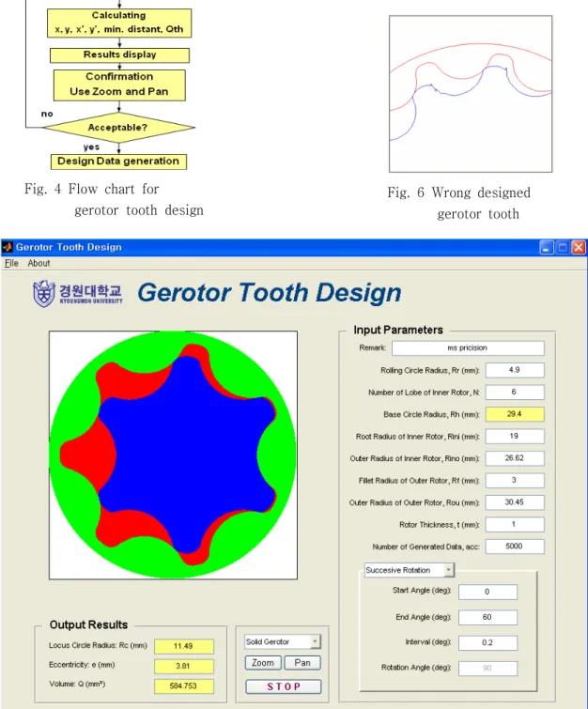Click the Remark input field

coord(468,348)
